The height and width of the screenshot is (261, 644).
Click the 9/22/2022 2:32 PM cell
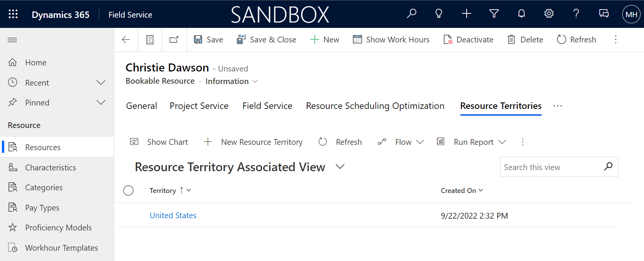[x=474, y=216]
